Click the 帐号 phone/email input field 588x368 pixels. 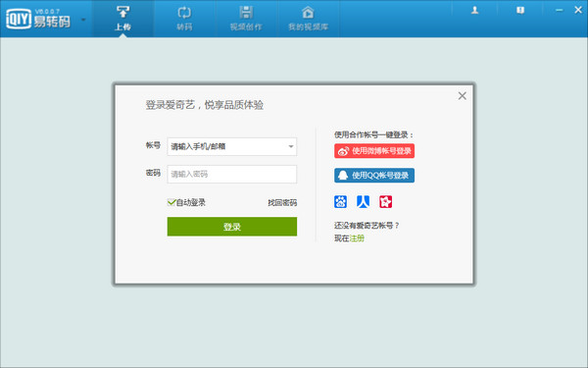pyautogui.click(x=231, y=146)
